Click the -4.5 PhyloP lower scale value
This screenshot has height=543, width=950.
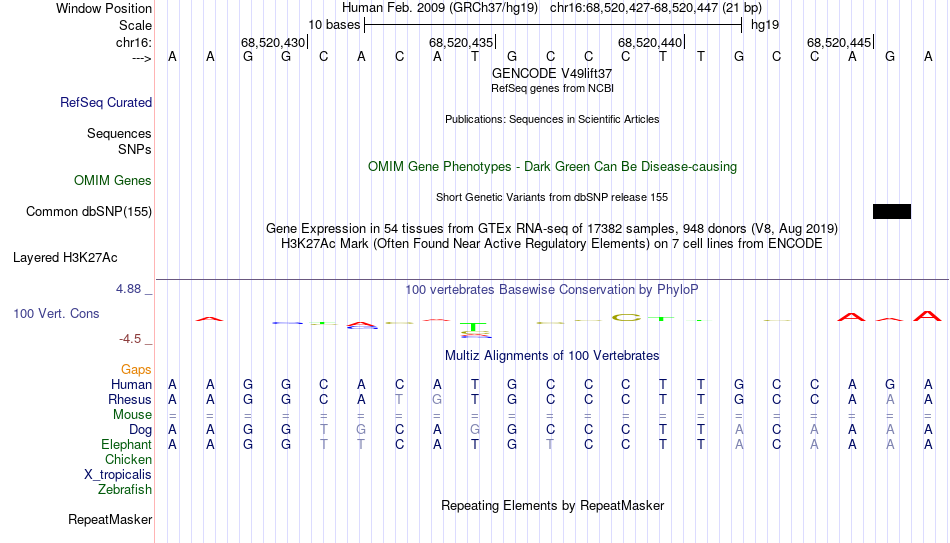pyautogui.click(x=130, y=339)
